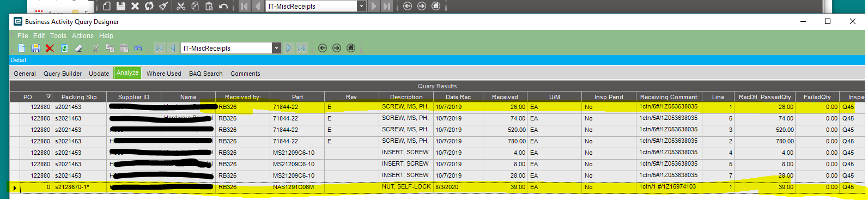Sort by the Received by column header
868x200 pixels.
243,97
